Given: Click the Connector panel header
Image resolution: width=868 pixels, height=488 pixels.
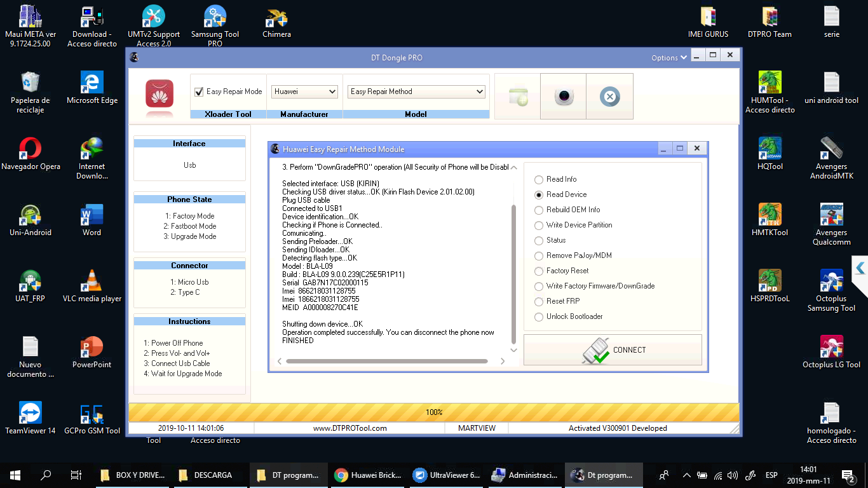Looking at the screenshot, I should coord(189,266).
